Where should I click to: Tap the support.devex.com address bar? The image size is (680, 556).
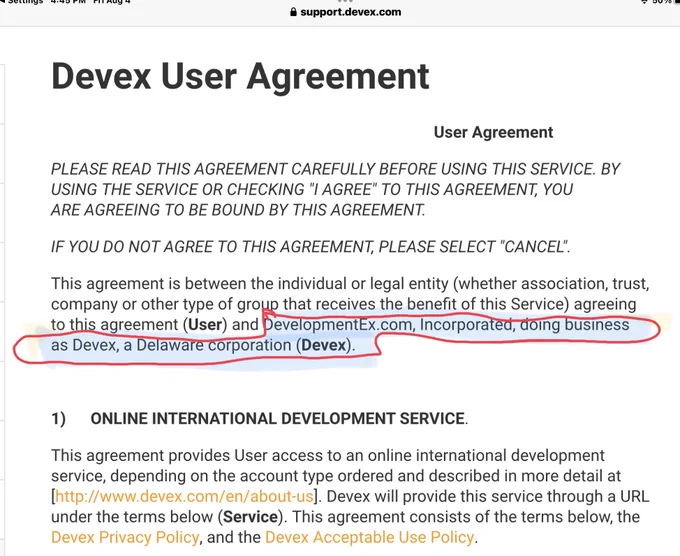(x=345, y=12)
